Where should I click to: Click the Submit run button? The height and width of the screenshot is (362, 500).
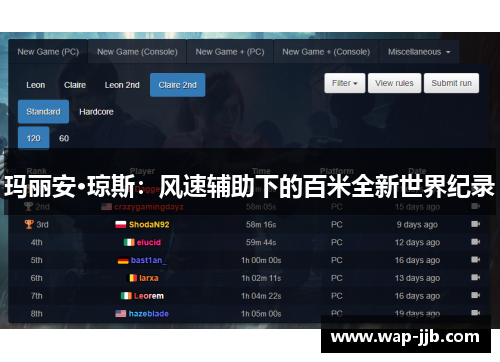[x=451, y=83]
